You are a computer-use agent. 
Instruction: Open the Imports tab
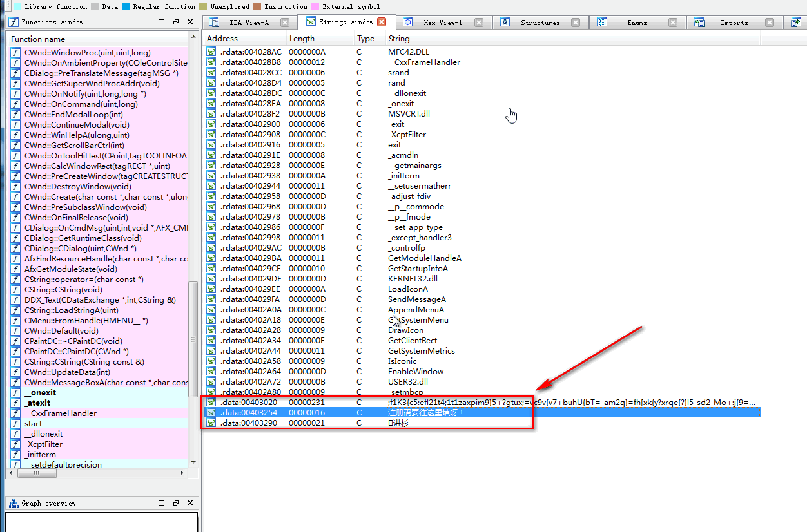coord(734,23)
